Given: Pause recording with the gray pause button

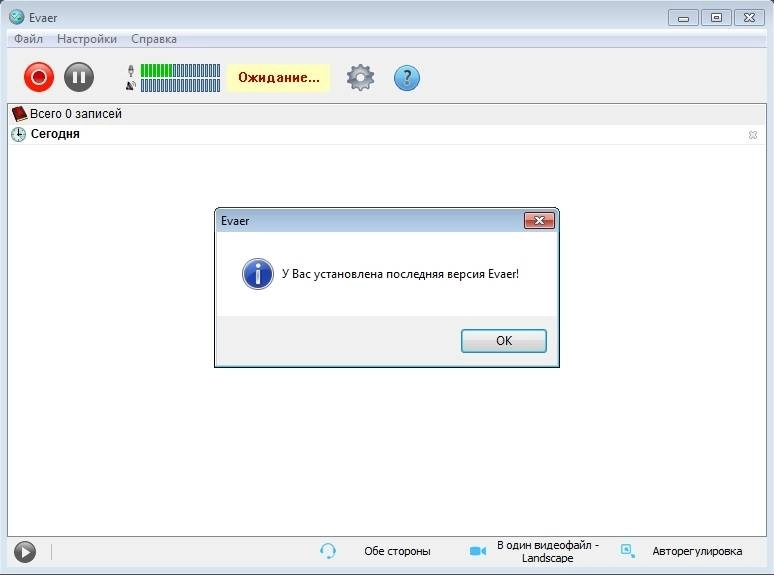Looking at the screenshot, I should click(79, 77).
